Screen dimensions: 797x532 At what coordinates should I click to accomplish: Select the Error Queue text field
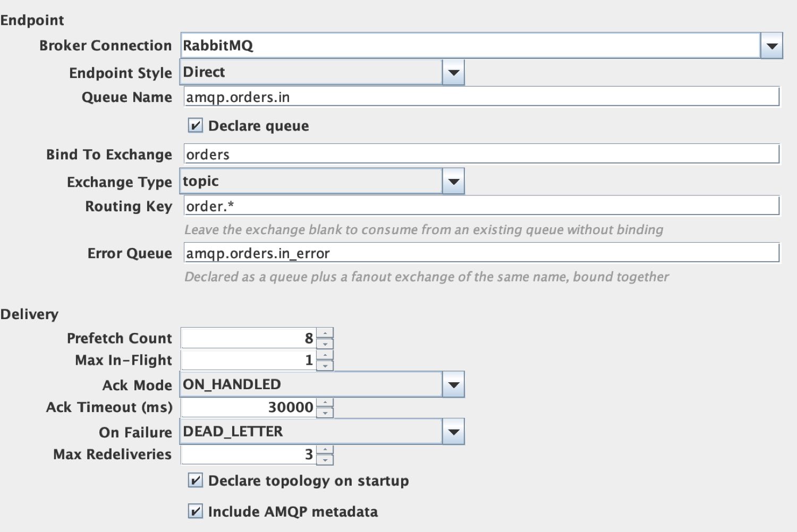pyautogui.click(x=481, y=253)
